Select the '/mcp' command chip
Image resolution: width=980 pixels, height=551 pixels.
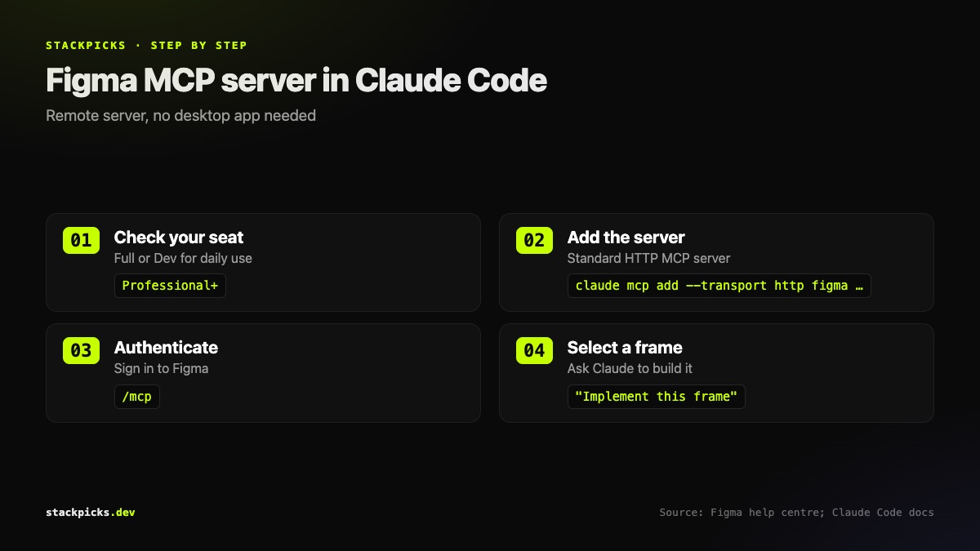137,397
